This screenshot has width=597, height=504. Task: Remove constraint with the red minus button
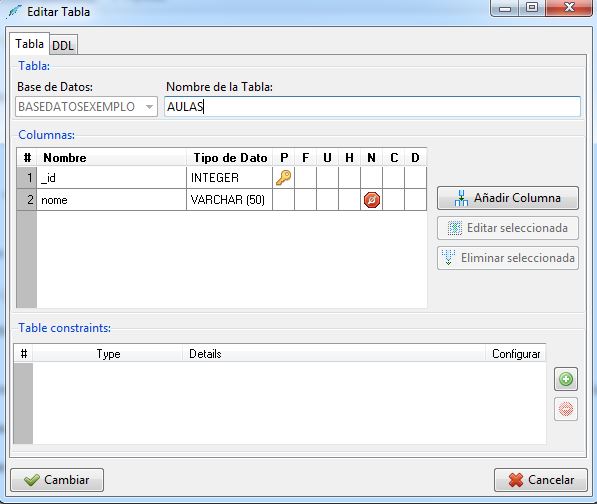[566, 409]
